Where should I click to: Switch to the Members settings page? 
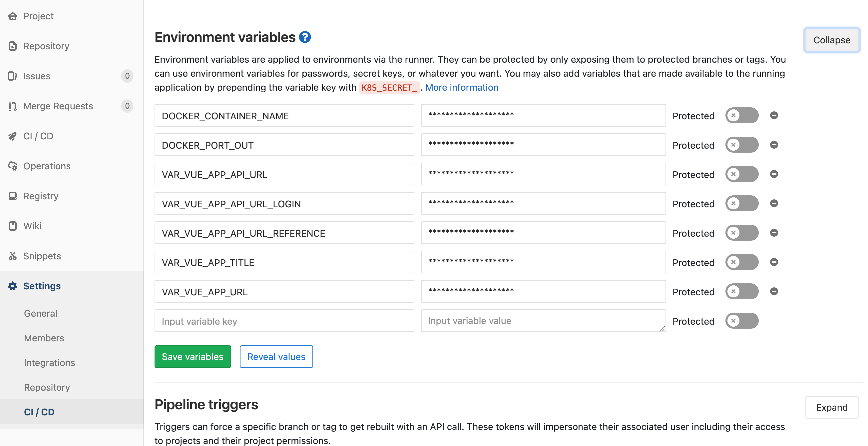pos(44,338)
